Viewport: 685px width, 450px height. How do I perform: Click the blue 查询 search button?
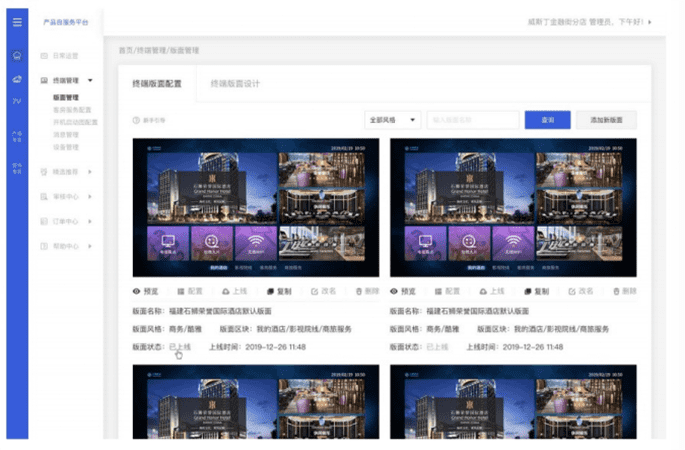click(547, 120)
